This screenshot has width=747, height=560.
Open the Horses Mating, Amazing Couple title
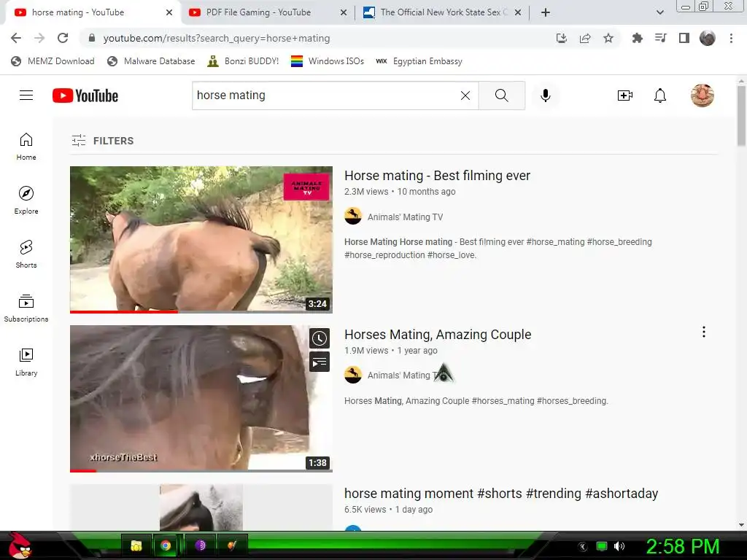[x=438, y=335]
